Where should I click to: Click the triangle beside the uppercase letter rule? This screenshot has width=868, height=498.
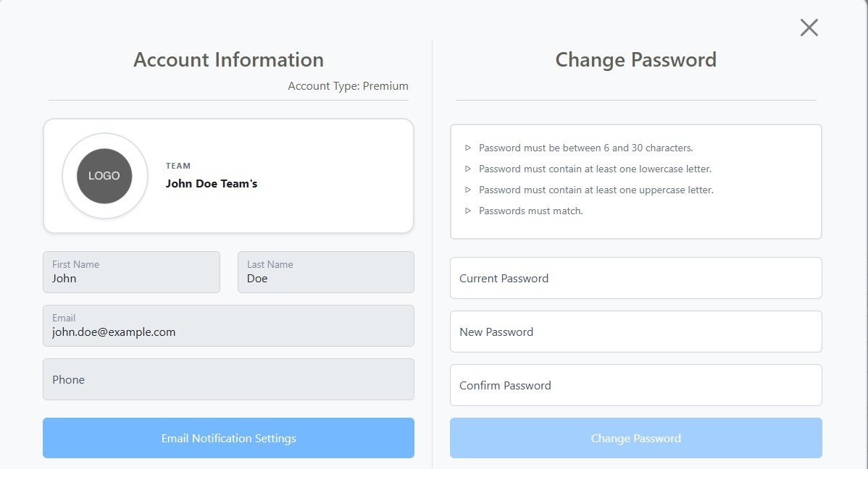coord(468,190)
